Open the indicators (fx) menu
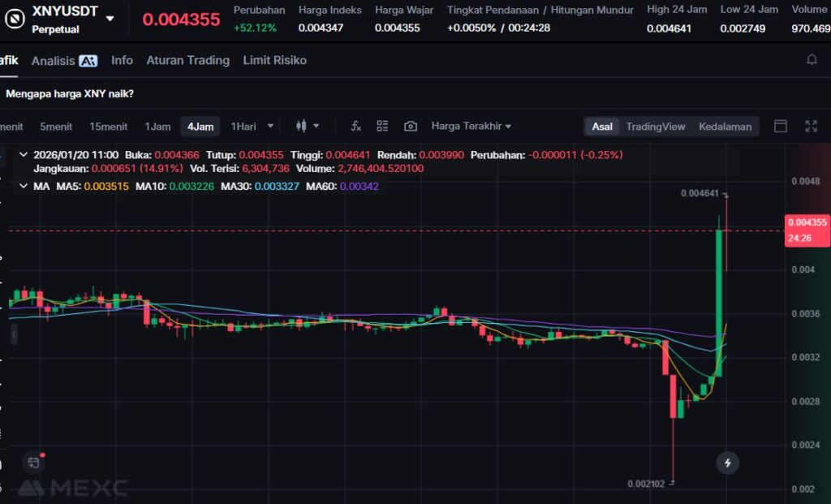 click(x=355, y=126)
